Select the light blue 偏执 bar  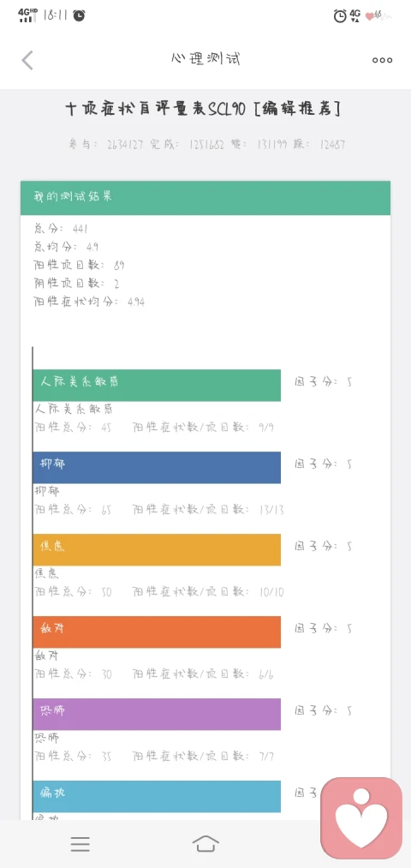[x=157, y=797]
